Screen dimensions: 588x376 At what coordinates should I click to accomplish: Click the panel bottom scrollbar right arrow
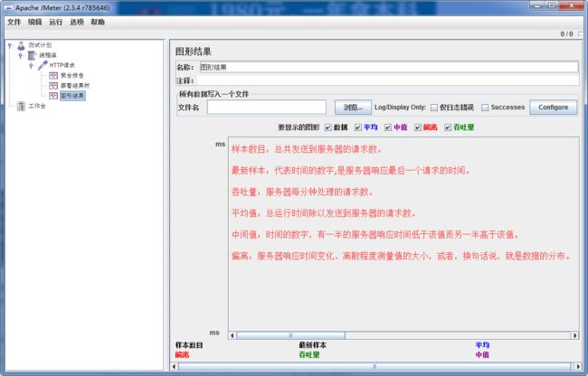[x=578, y=366]
